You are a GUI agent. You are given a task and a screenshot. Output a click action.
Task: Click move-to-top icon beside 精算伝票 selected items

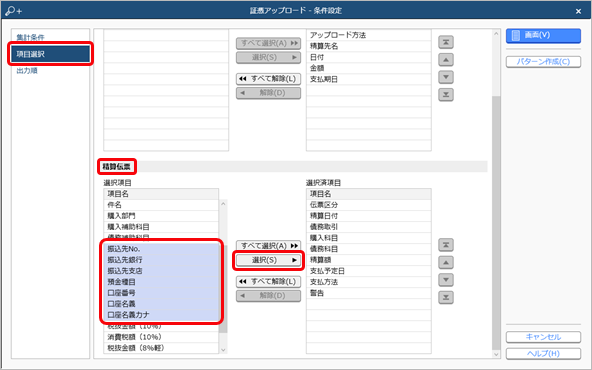446,245
